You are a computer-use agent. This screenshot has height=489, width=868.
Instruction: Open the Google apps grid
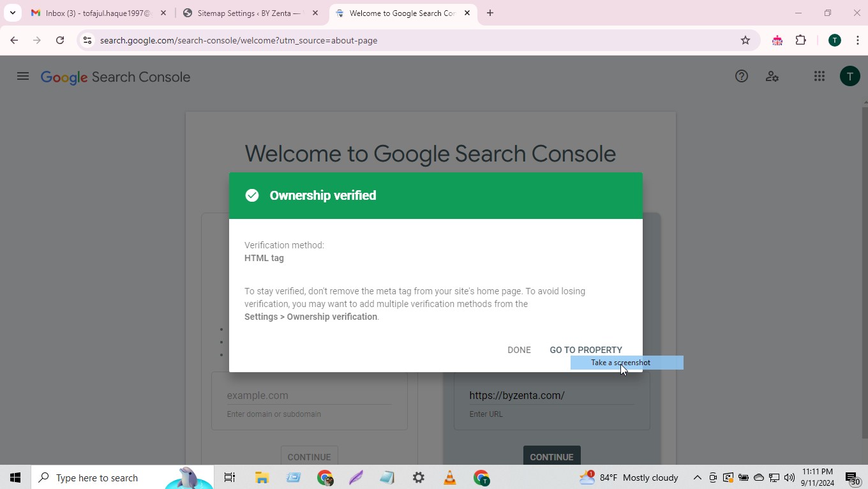pyautogui.click(x=819, y=77)
